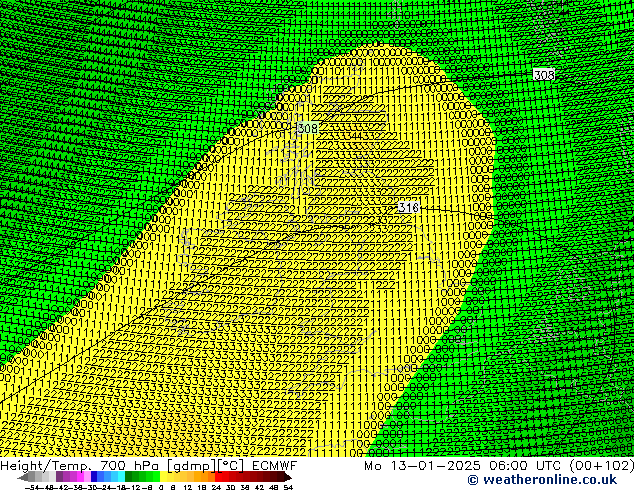Viewport: 634px width, 490px height.
Task: Click the magenta segment of the temperature scale
Action: pyautogui.click(x=80, y=477)
